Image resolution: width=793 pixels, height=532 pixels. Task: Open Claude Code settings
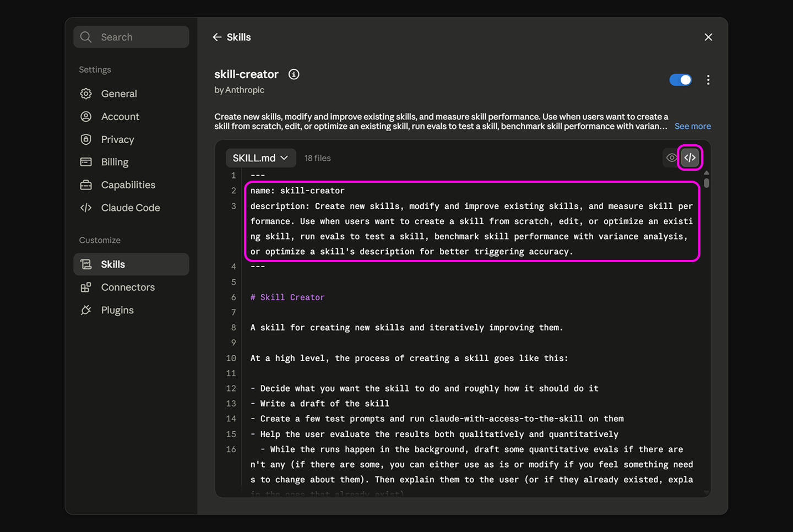(x=131, y=208)
